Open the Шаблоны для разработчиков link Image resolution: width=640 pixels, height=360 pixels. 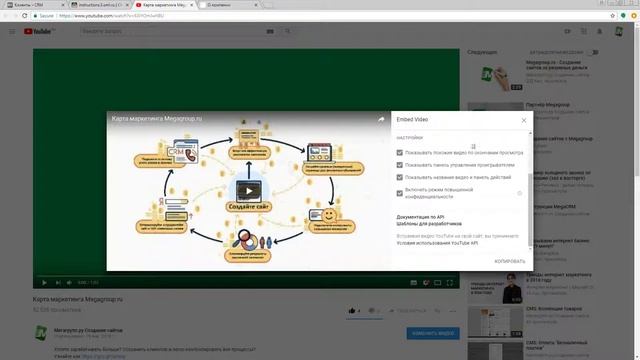[x=429, y=224]
